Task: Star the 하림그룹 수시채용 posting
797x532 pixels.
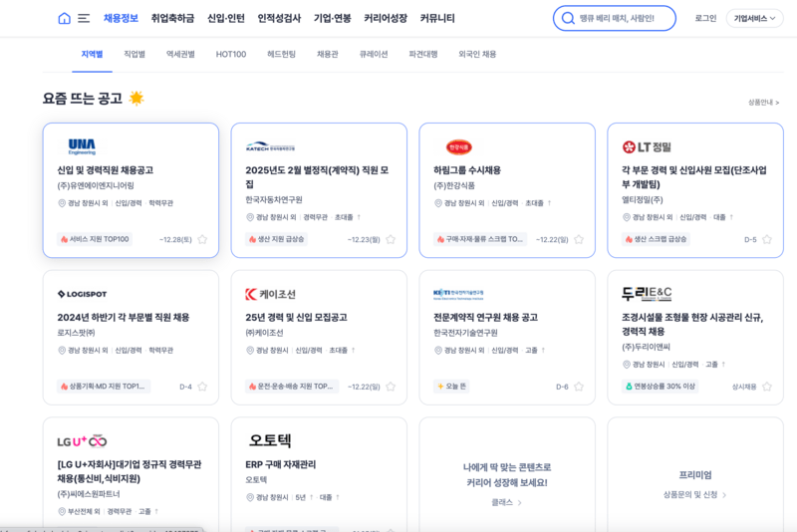Action: (579, 239)
